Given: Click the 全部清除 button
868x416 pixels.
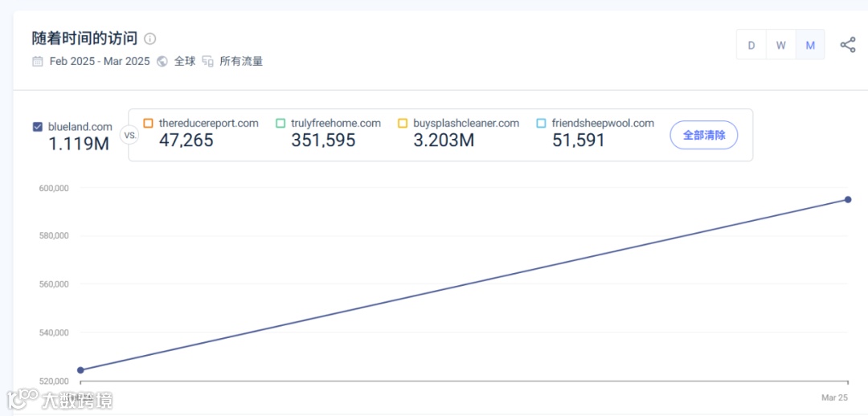Looking at the screenshot, I should point(703,135).
